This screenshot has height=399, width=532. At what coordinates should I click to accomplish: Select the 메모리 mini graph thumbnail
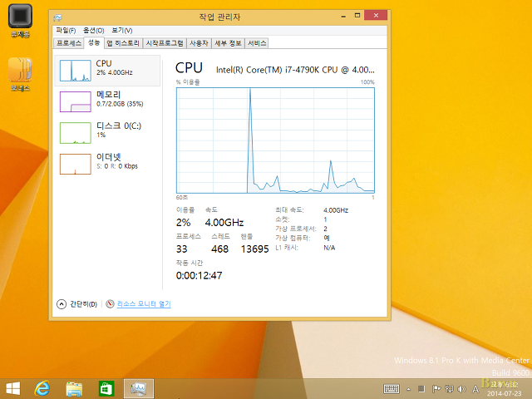click(76, 101)
